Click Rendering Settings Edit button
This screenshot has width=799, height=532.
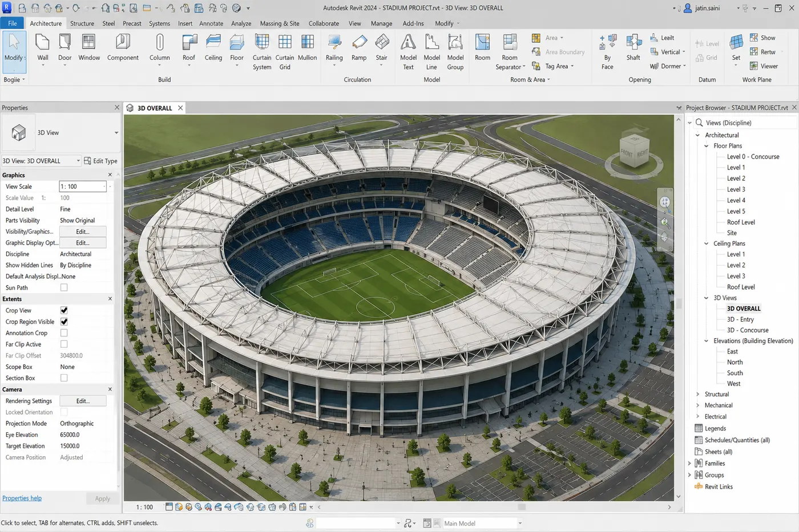83,401
